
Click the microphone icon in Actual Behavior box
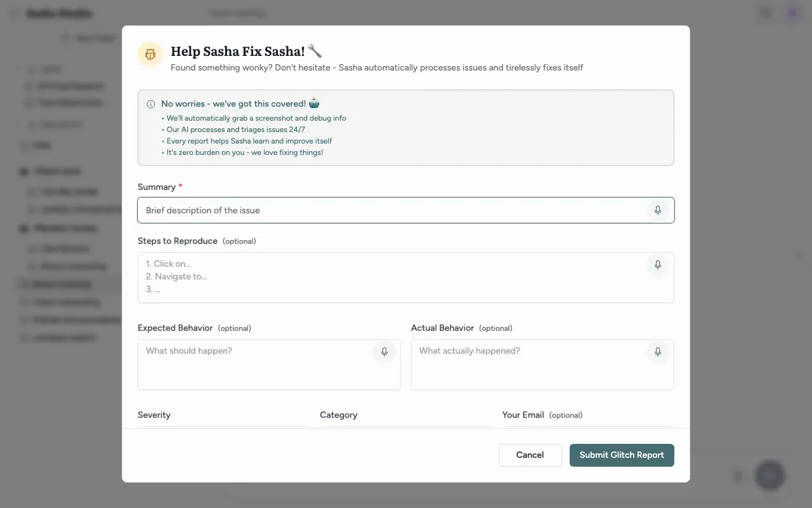coord(658,352)
